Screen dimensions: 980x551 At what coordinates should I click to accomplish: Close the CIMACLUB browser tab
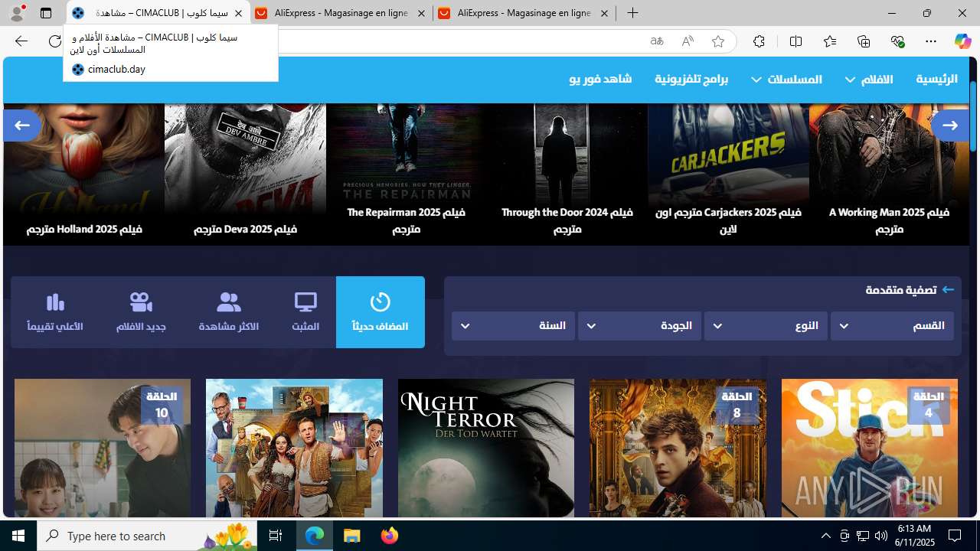[x=238, y=14]
